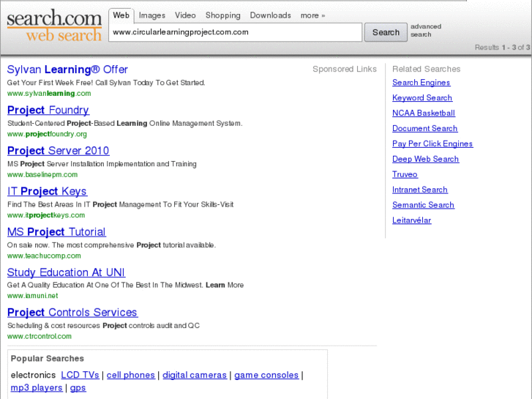Viewport: 532px width, 399px height.
Task: Open LCD TVs popular search
Action: coord(80,375)
